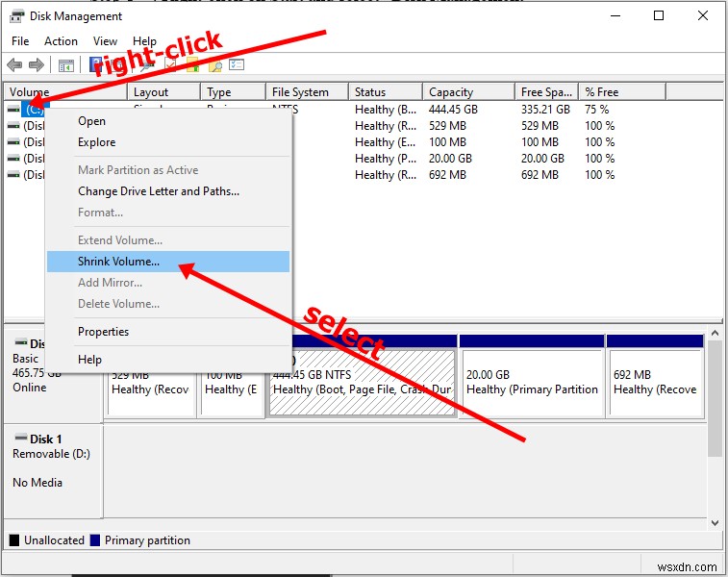Click the Primary partition legend label

148,540
